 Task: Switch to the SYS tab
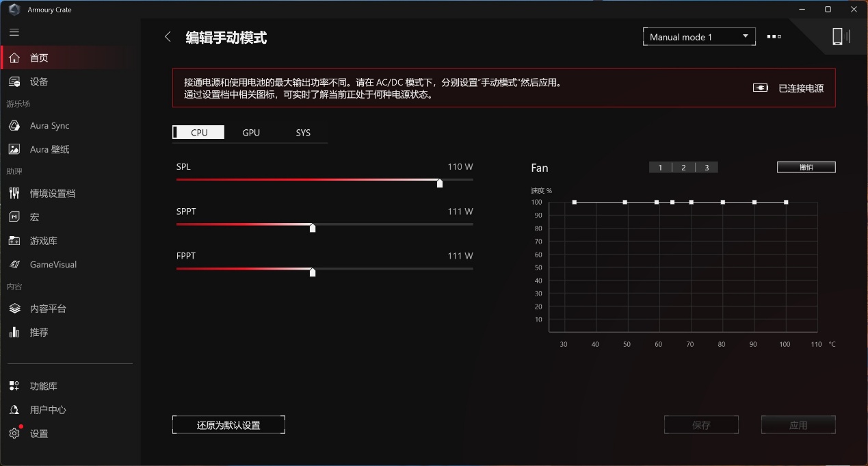click(303, 133)
